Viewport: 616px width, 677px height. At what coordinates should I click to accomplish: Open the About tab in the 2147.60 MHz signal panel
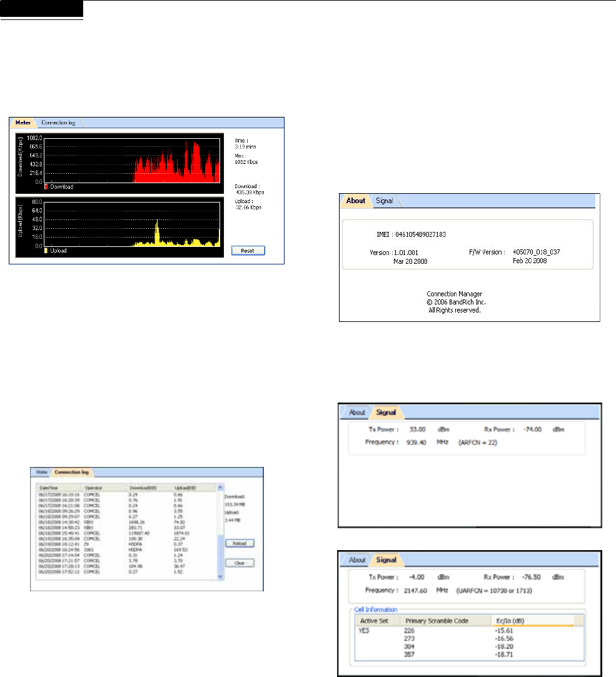tap(357, 560)
